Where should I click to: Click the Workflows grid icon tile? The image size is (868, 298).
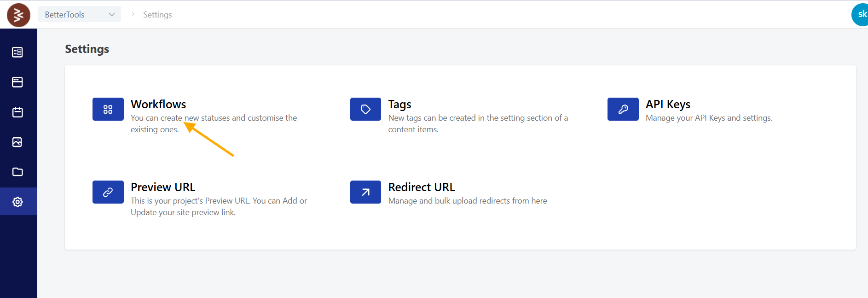pyautogui.click(x=108, y=109)
